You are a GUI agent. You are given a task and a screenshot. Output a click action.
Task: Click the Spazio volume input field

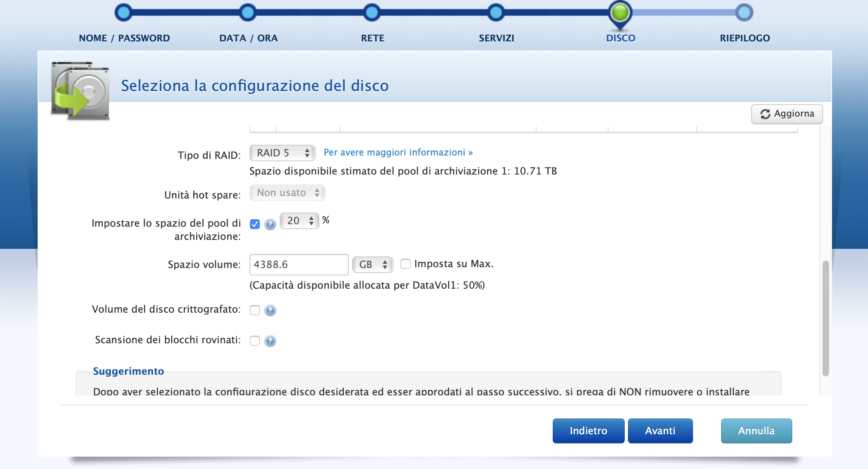(299, 265)
